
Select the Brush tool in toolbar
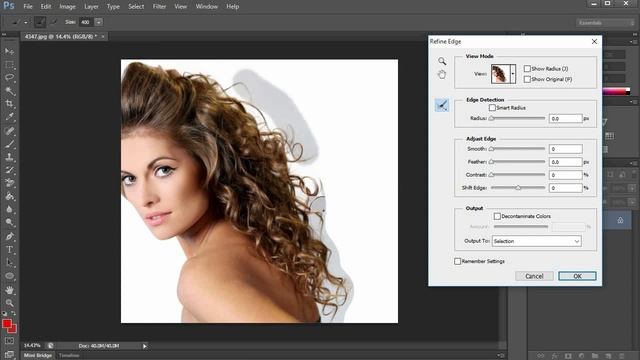(x=9, y=144)
